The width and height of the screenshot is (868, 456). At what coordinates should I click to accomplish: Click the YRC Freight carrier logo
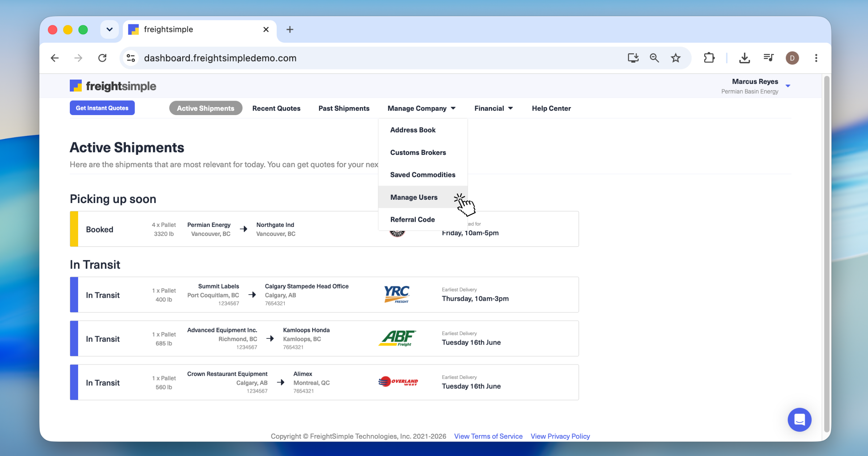[397, 294]
